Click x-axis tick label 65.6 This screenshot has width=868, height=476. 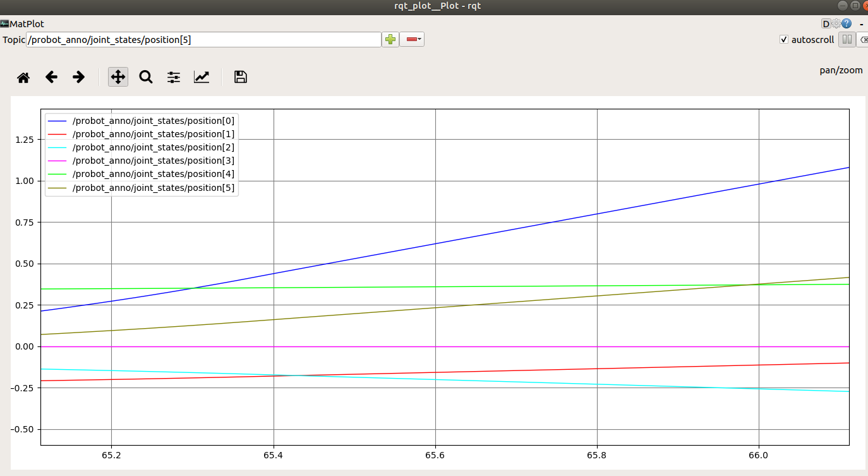[435, 455]
